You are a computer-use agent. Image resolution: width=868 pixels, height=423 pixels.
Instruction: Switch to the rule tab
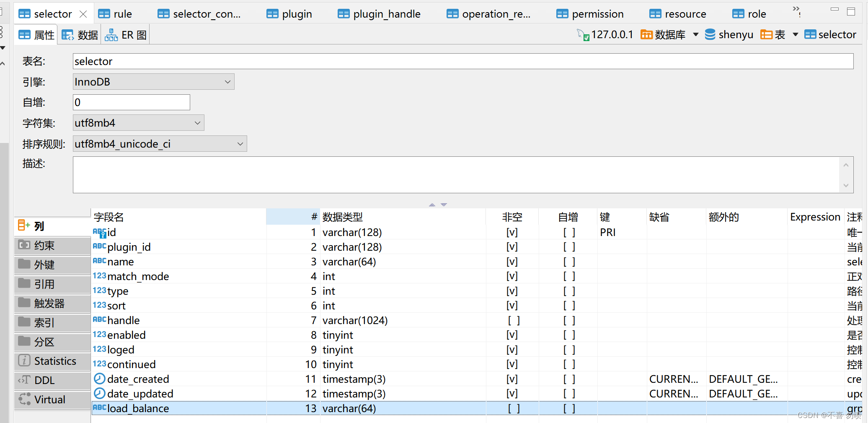coord(115,14)
